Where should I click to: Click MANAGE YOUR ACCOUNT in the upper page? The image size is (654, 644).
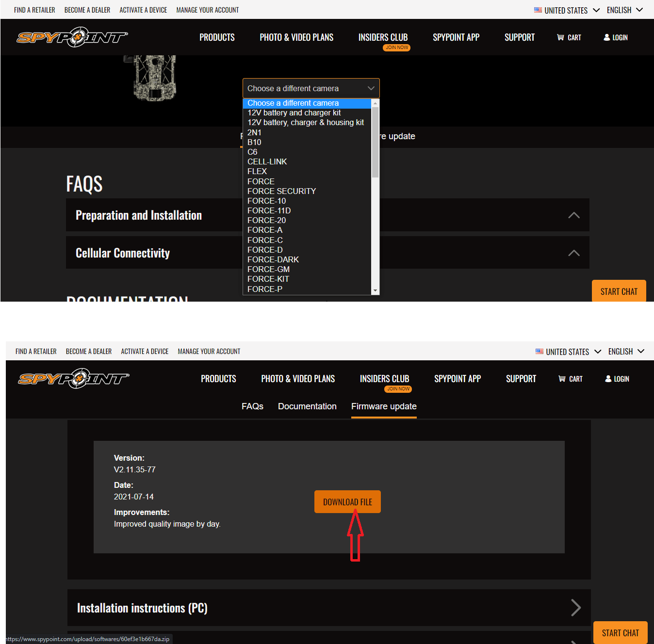pyautogui.click(x=208, y=10)
